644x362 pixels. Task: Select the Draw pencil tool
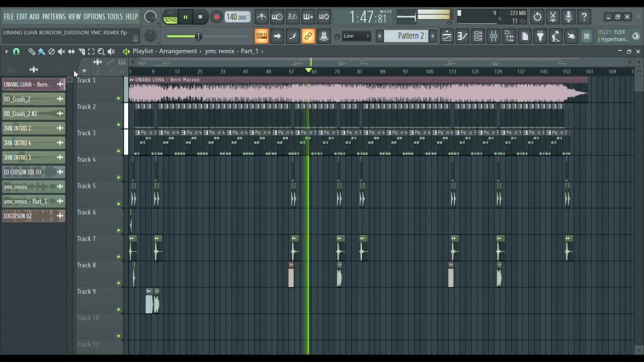click(32, 51)
